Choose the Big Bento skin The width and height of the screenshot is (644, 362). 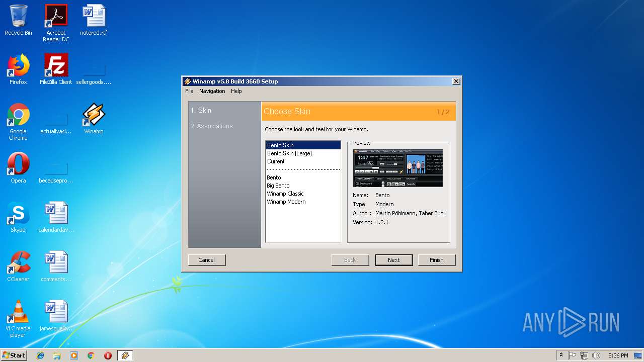click(303, 186)
